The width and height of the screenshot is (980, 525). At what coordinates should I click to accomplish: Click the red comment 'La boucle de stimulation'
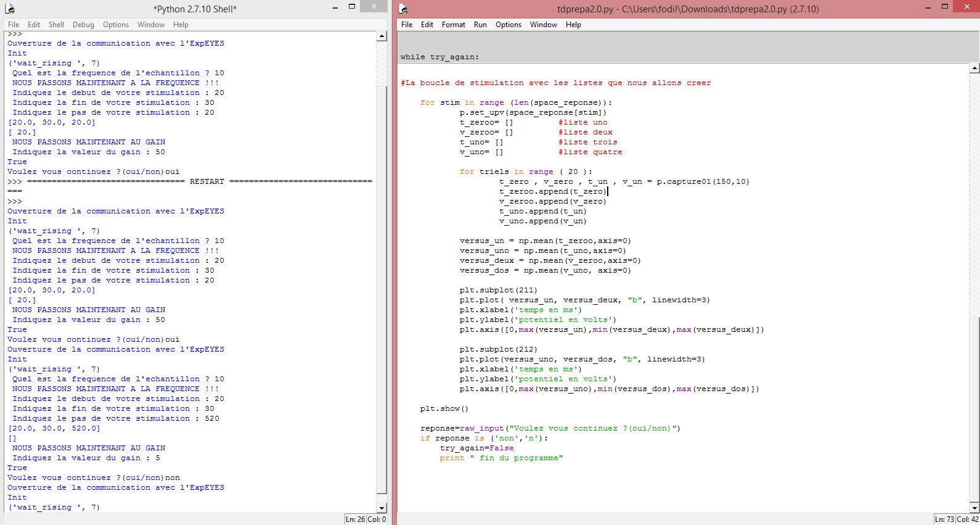click(555, 83)
